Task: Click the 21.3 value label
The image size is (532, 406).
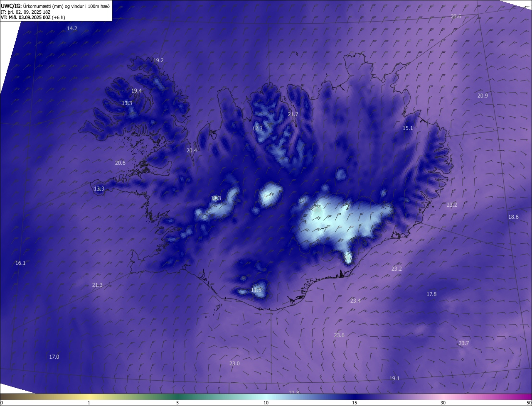Action: pos(97,285)
